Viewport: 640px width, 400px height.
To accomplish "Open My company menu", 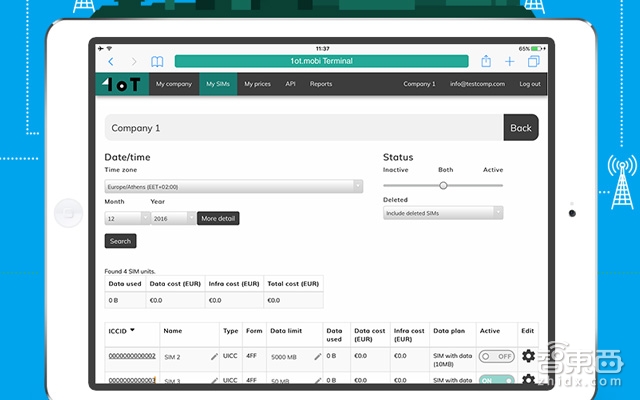I will pyautogui.click(x=174, y=84).
